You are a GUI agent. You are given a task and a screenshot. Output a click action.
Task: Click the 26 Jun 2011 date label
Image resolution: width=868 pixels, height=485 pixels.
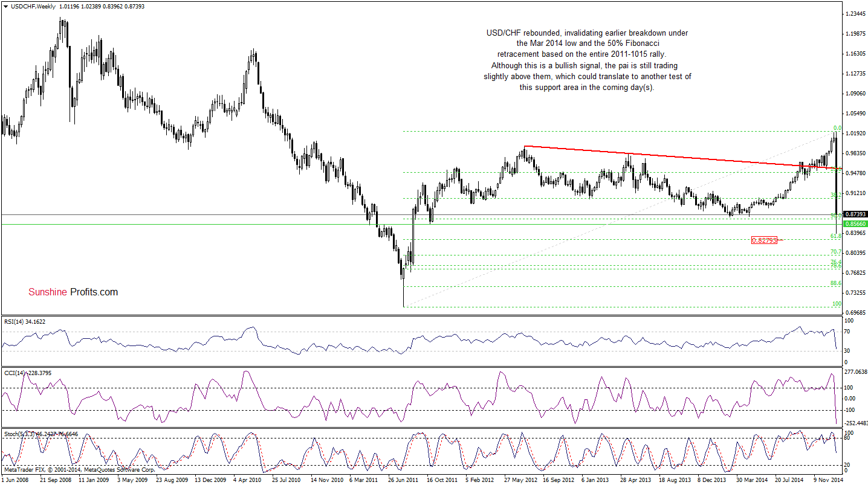point(403,480)
